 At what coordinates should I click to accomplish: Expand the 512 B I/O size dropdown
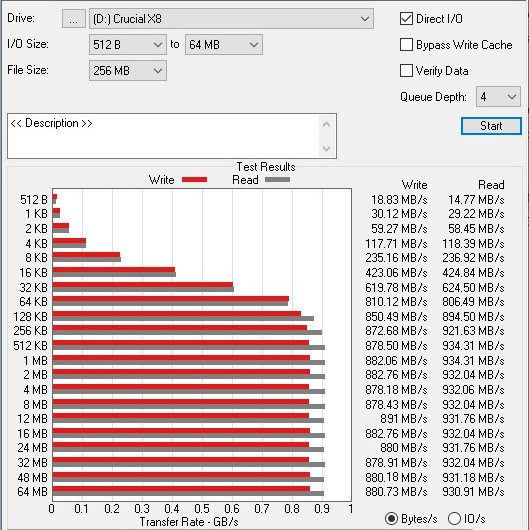128,45
